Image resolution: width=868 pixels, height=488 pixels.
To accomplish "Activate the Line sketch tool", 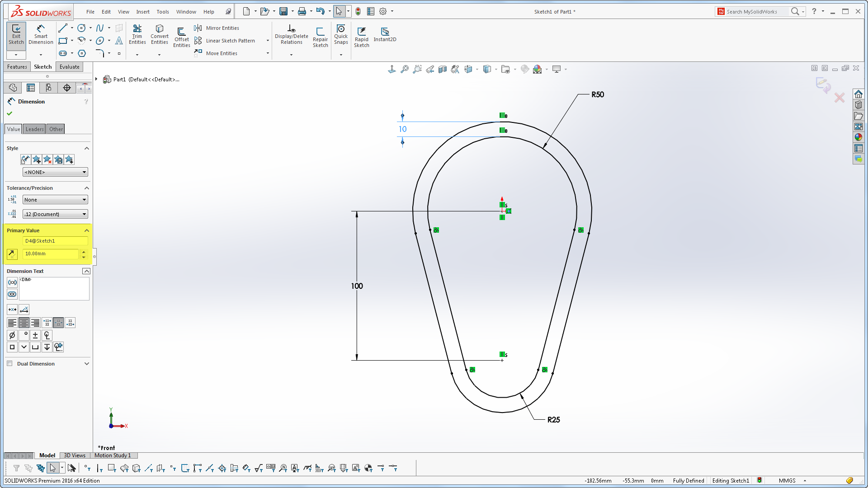I will [62, 28].
